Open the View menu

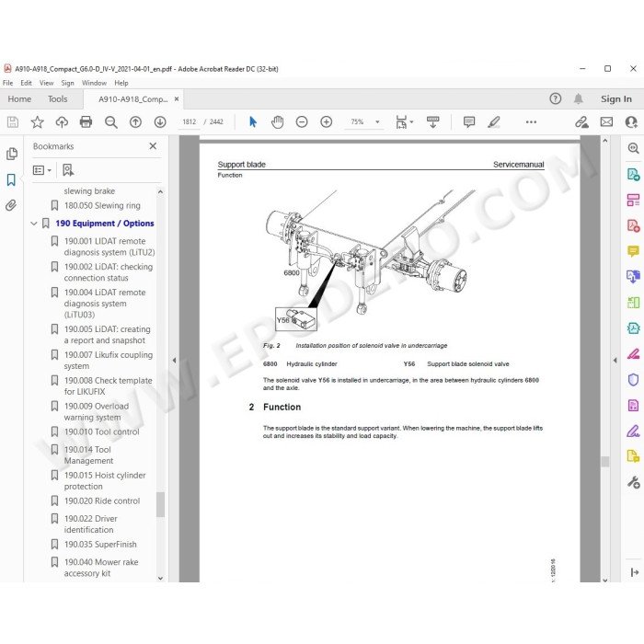(x=46, y=83)
